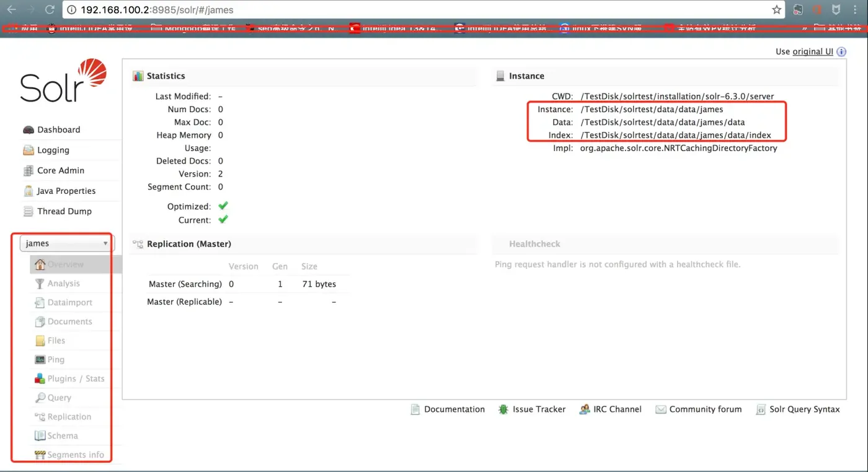Click the Statistics bar chart icon
The image size is (868, 472).
(138, 76)
